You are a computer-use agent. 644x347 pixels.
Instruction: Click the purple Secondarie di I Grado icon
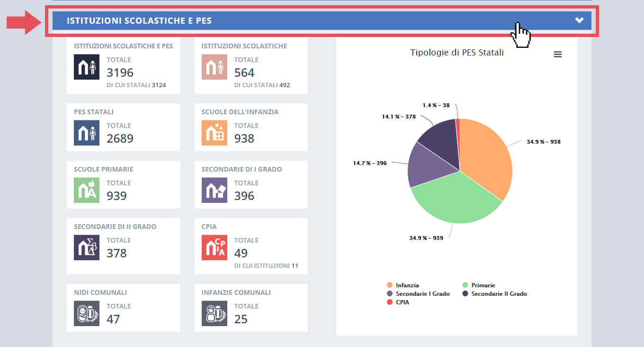pos(214,190)
